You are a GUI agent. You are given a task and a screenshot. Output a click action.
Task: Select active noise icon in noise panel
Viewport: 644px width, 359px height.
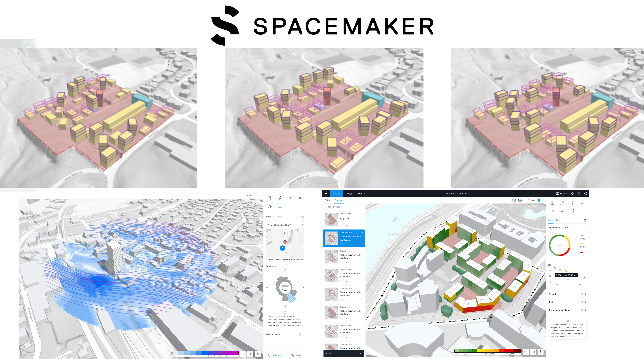point(582,203)
